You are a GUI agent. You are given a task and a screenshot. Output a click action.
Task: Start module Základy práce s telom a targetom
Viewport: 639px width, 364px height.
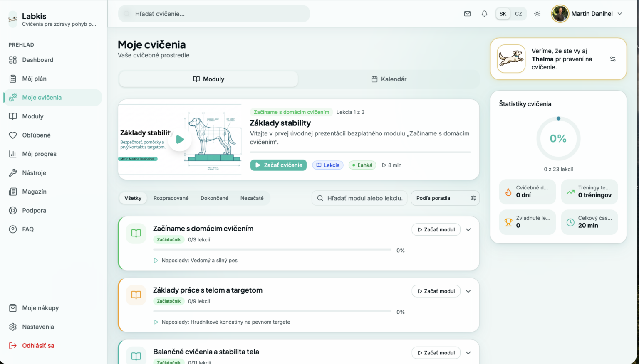tap(436, 291)
